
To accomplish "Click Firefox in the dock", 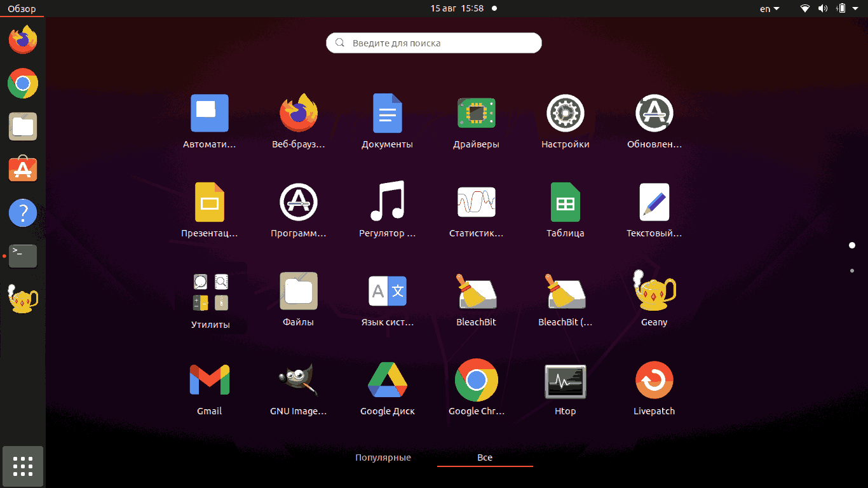I will [23, 39].
